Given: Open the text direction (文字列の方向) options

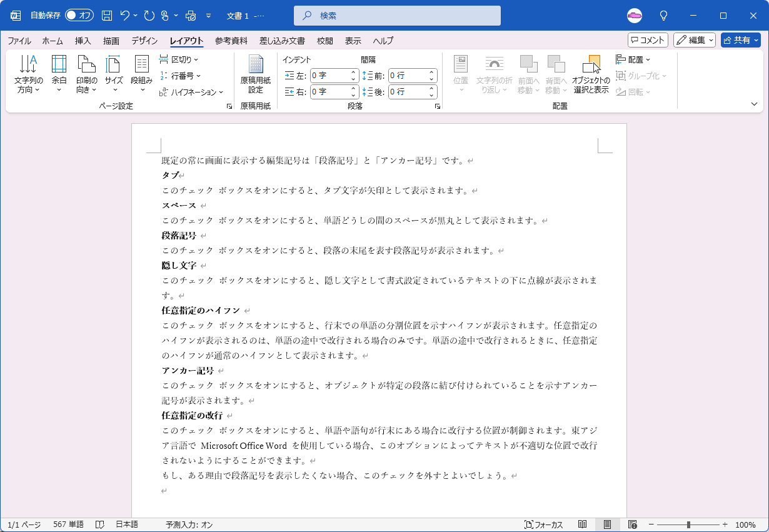Looking at the screenshot, I should click(29, 74).
